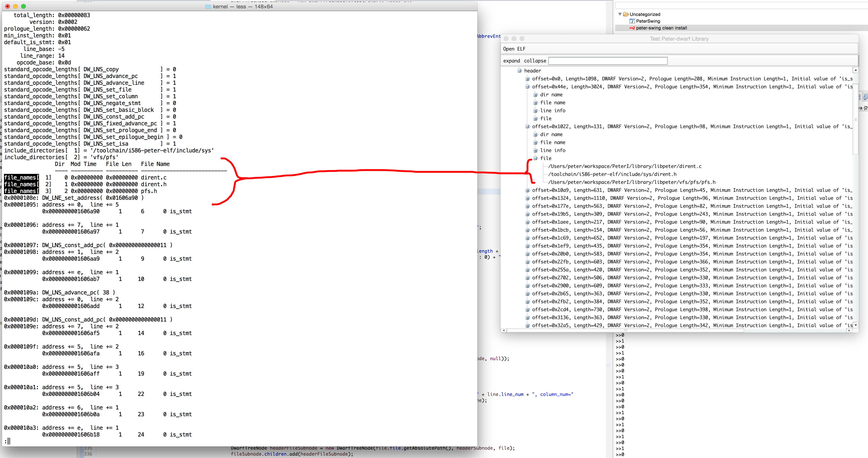Expand dir name under offset=0x1022
868x458 pixels.
535,134
